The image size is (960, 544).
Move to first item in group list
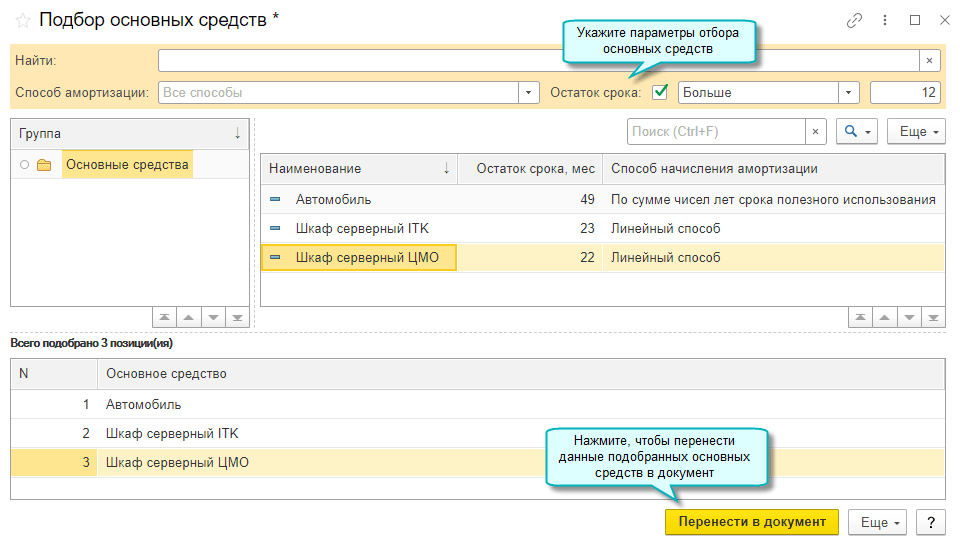pyautogui.click(x=163, y=318)
